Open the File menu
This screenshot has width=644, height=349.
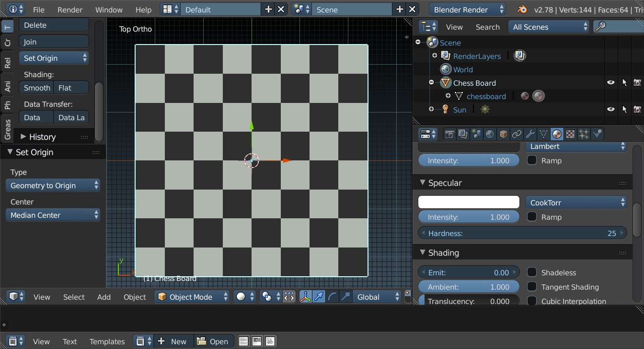point(39,10)
